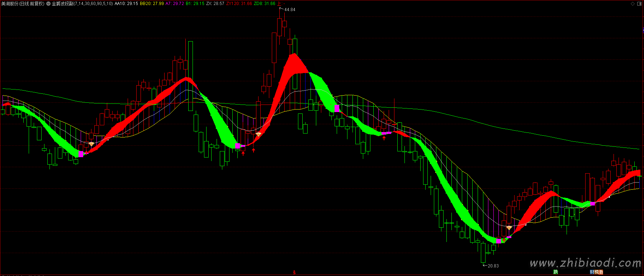Viewport: 644px width, 276px height.
Task: Click the red S marker on bottom axis
Action: pyautogui.click(x=294, y=273)
